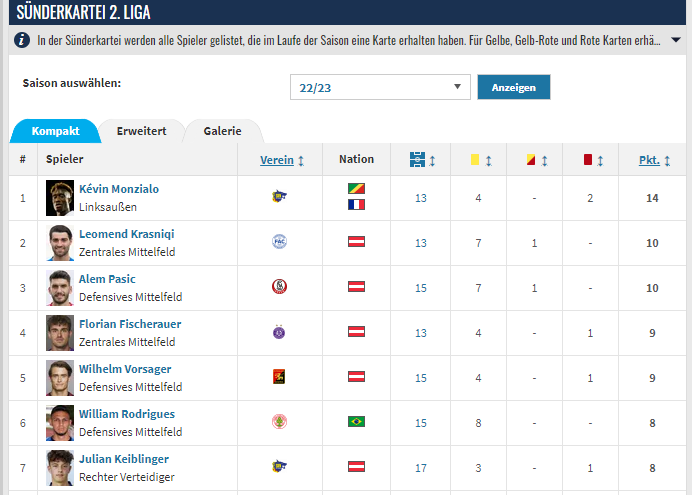Click the Anzeigen button
This screenshot has width=692, height=495.
click(x=513, y=87)
